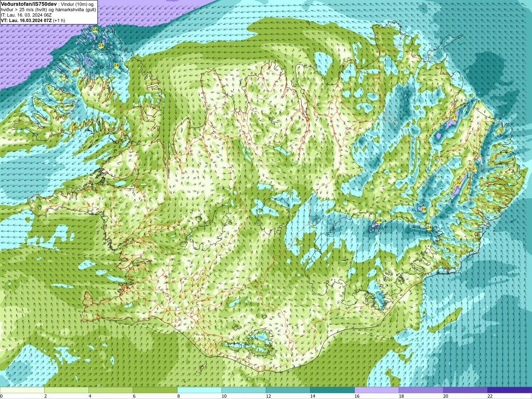Click the legend scale value '6'
The height and width of the screenshot is (399, 532).
(134, 396)
